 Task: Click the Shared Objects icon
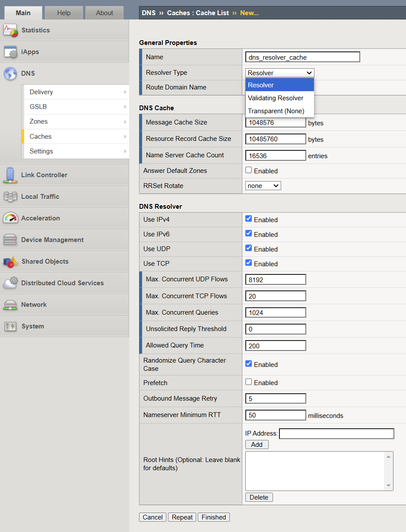tap(11, 261)
